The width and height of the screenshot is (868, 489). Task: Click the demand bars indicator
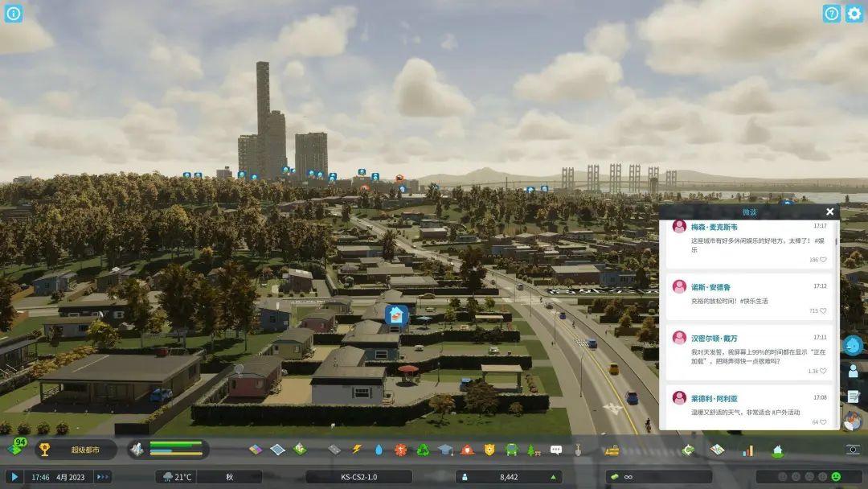(x=168, y=449)
